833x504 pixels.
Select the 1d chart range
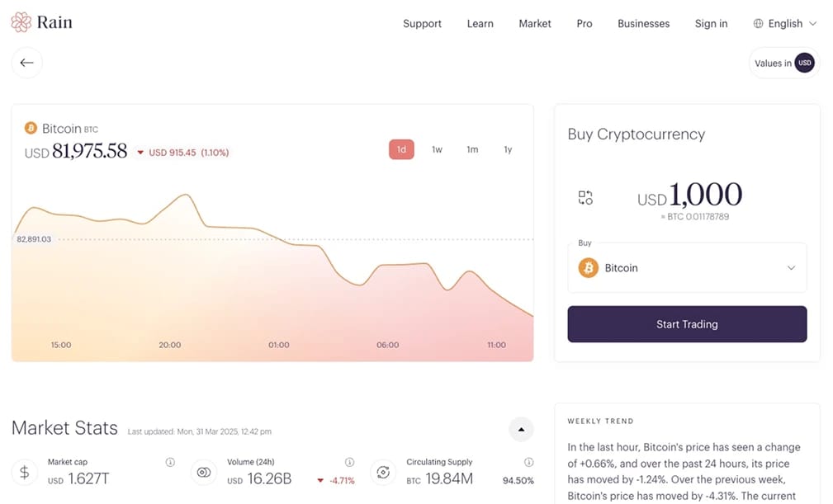tap(401, 149)
